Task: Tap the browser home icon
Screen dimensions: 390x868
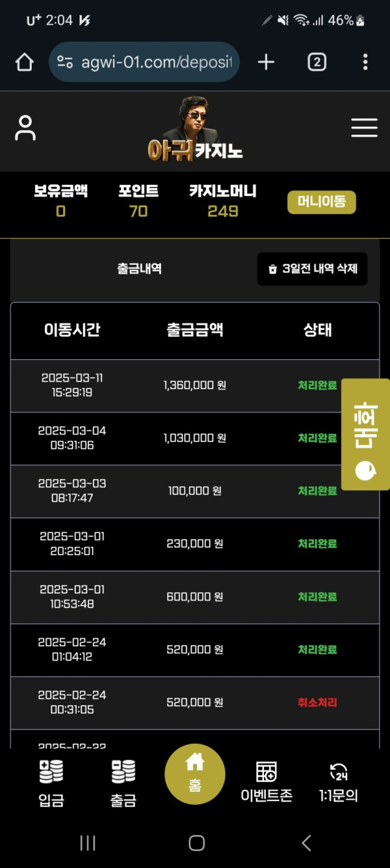Action: click(24, 62)
